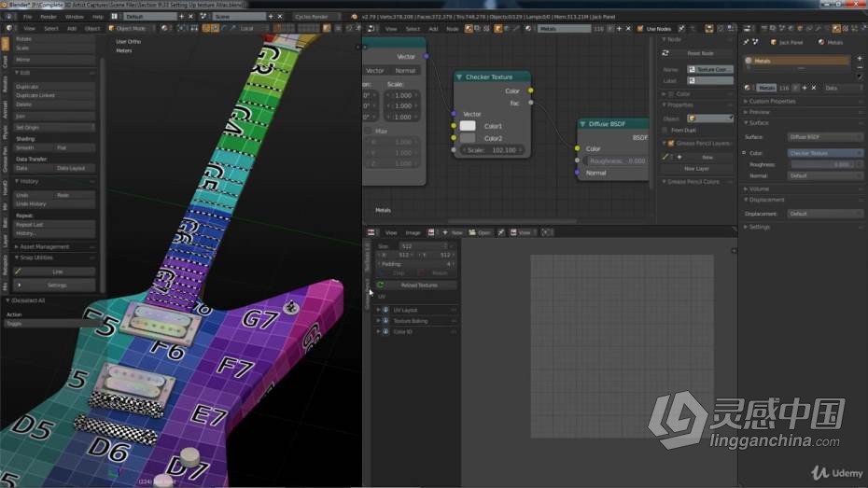Click the Checker Texture Color output socket

click(x=530, y=91)
